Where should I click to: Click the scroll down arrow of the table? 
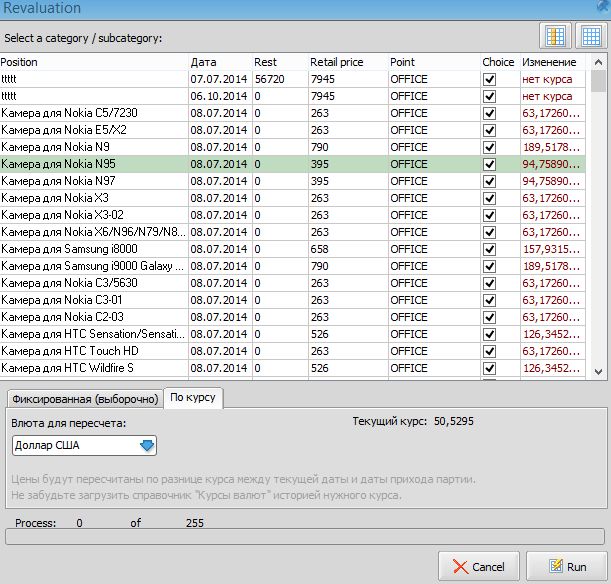[598, 369]
